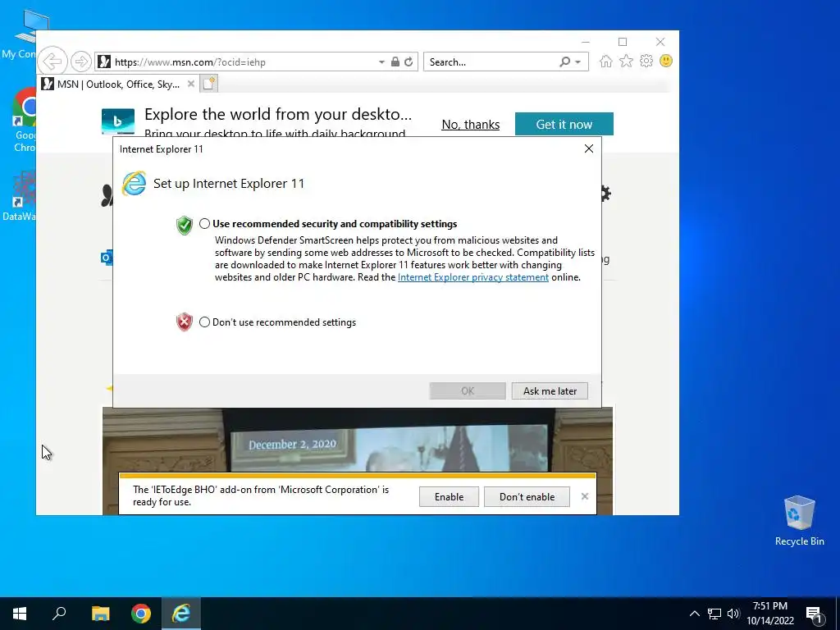This screenshot has width=840, height=630.
Task: Click the green shield check icon
Action: [x=185, y=226]
